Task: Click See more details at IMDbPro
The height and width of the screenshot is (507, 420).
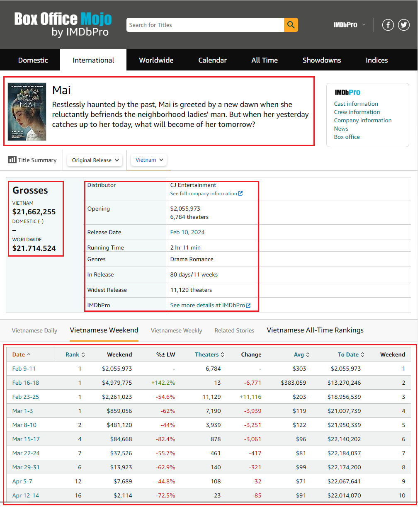Action: coord(208,305)
